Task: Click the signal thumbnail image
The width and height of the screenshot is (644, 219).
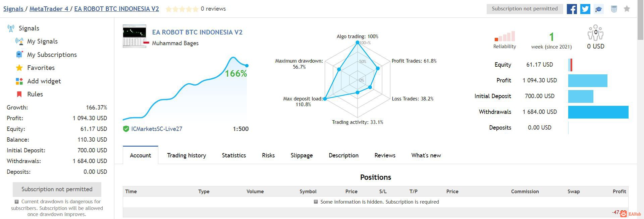Action: (135, 36)
